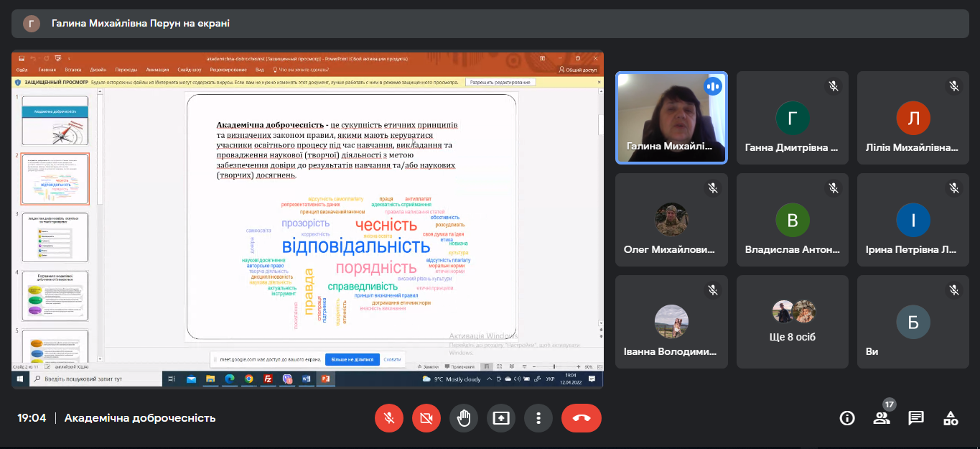Image resolution: width=980 pixels, height=449 pixels.
Task: Click the meeting name 'Академічна доброчесність' at bottom left
Action: tap(140, 418)
